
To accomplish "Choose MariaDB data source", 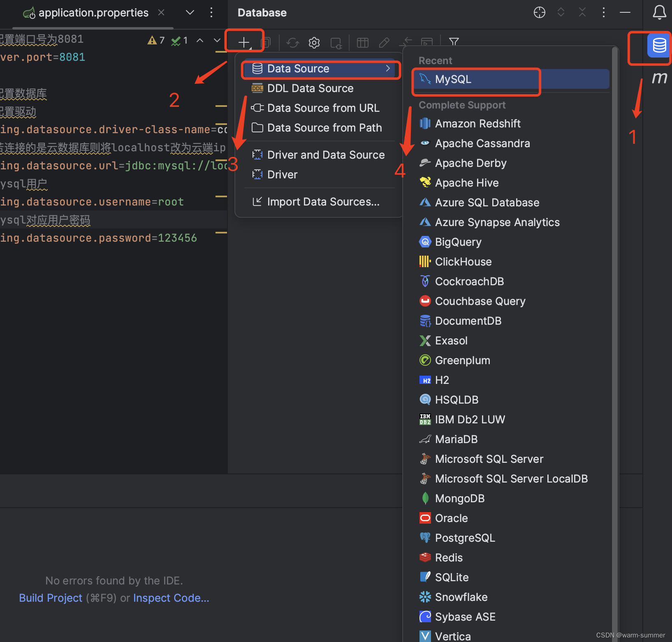I will (x=511, y=439).
